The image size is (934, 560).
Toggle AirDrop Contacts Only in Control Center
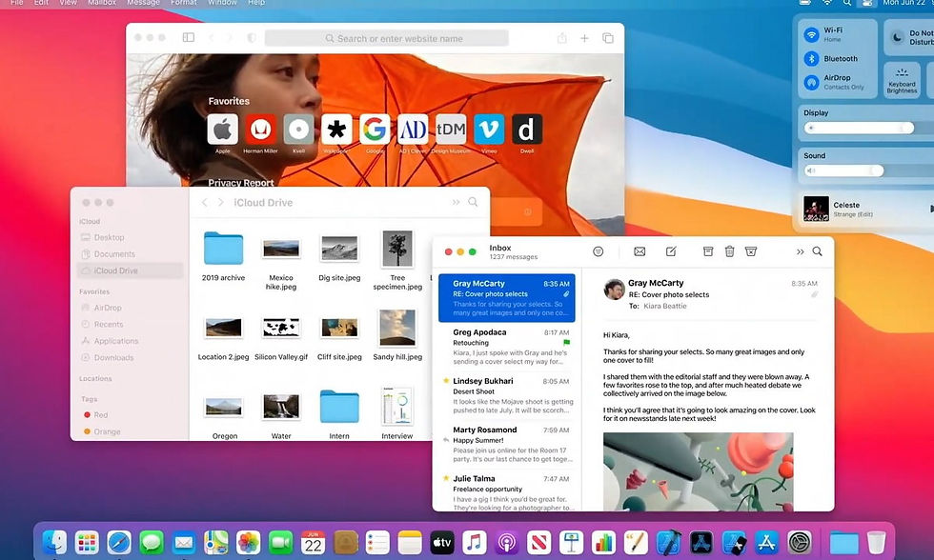[811, 82]
